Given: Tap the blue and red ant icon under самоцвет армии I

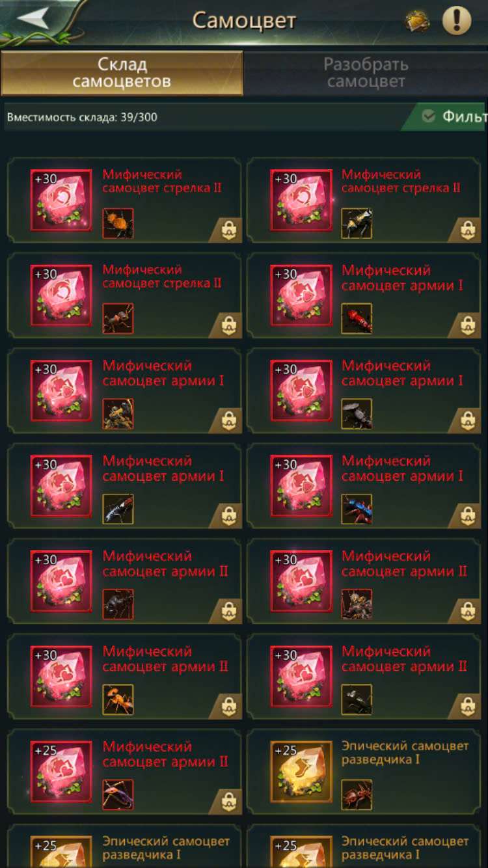Looking at the screenshot, I should [357, 509].
